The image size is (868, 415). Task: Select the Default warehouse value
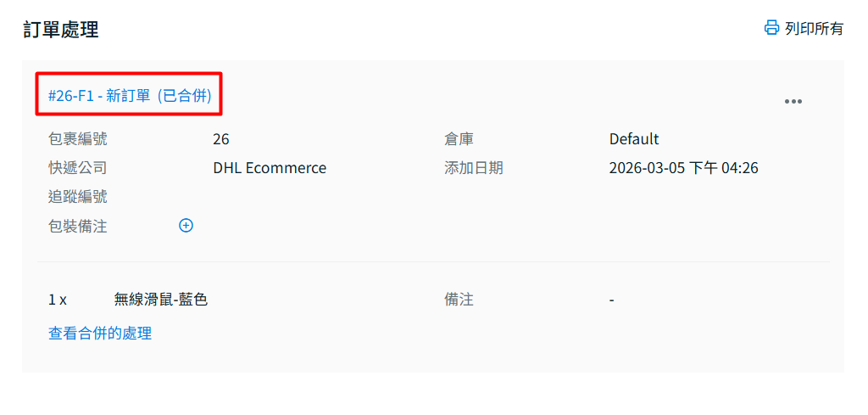point(634,139)
